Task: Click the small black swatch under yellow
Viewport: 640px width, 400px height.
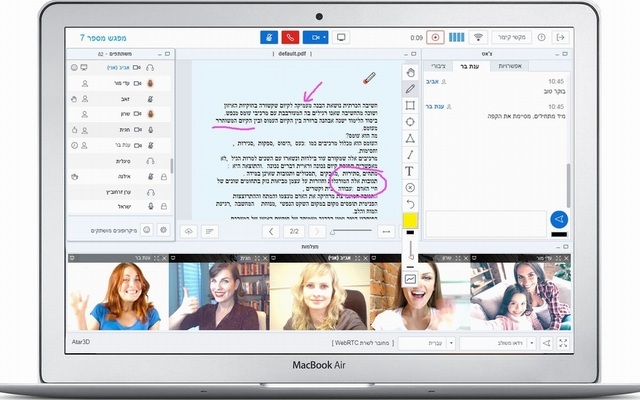Action: point(410,232)
